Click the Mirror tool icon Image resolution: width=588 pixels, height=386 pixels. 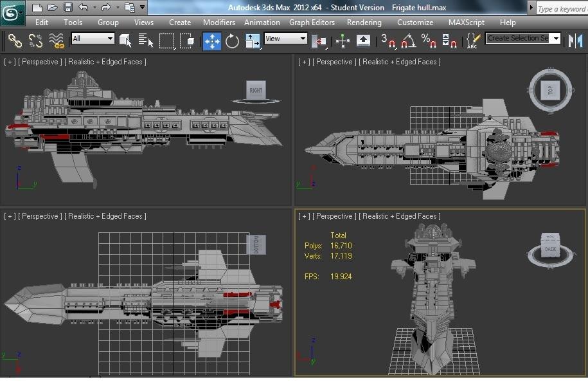(x=576, y=41)
